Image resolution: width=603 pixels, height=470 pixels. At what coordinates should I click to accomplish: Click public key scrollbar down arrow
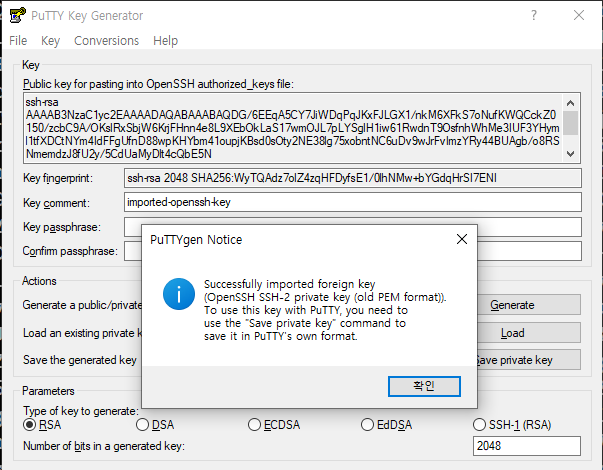click(x=571, y=154)
